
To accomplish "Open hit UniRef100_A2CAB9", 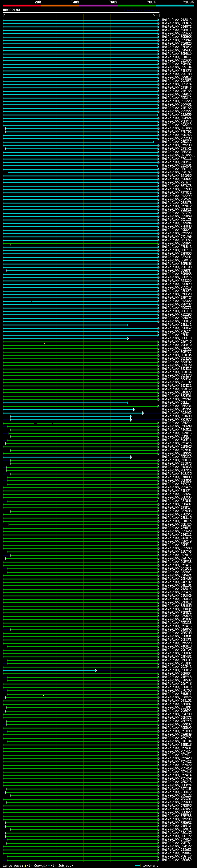I will (177, 860).
